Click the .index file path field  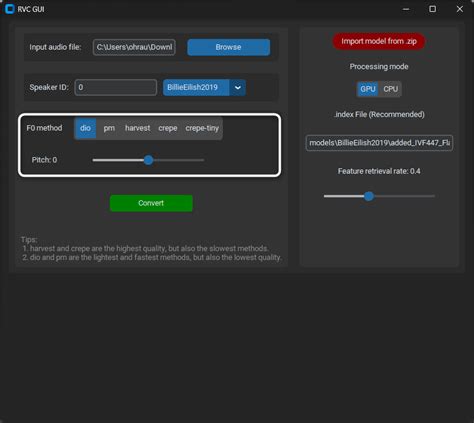click(379, 143)
